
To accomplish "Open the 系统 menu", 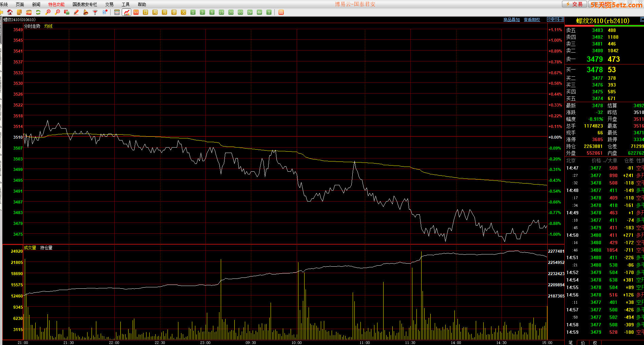I will (x=4, y=4).
